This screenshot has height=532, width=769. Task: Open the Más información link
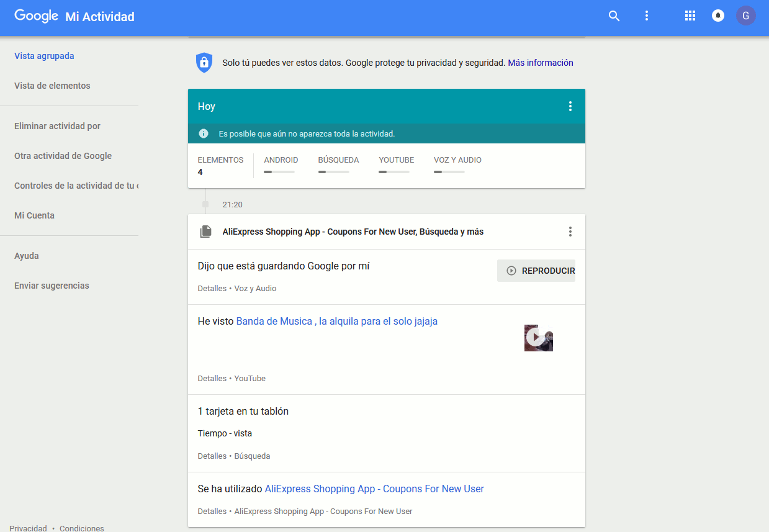pos(540,63)
